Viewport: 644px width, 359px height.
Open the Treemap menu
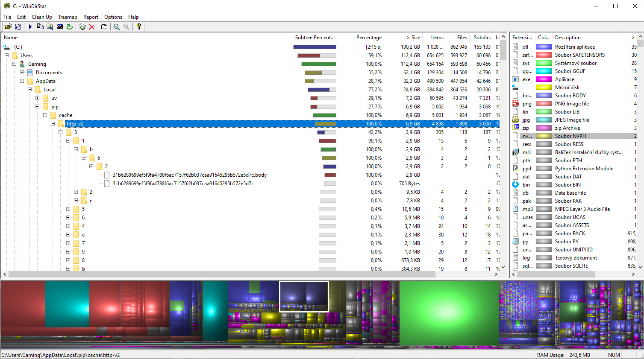coord(68,17)
